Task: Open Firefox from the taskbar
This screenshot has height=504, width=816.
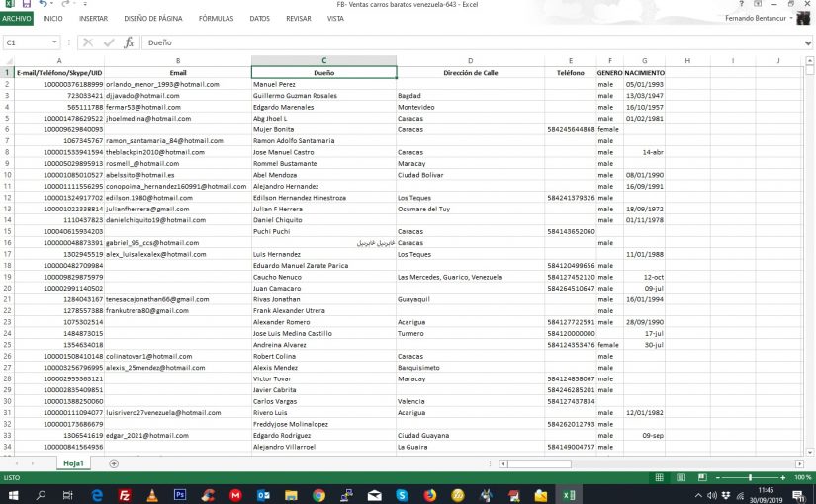Action: coord(430,495)
